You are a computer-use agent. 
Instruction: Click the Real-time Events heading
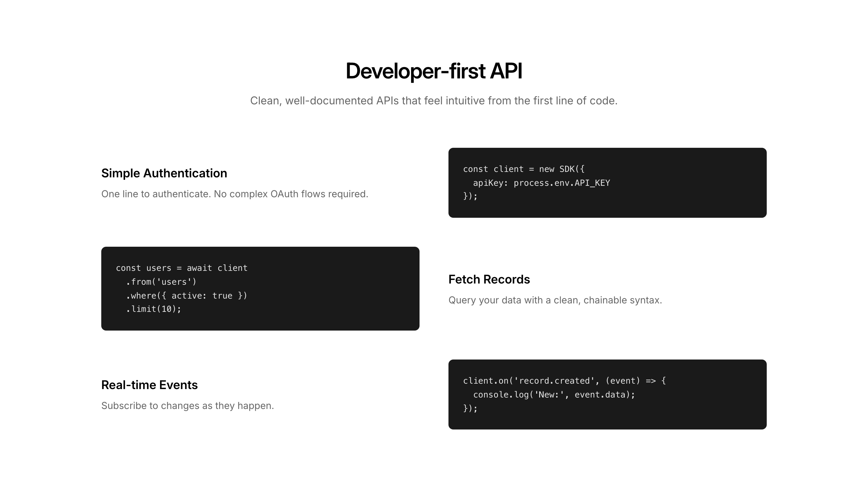[149, 385]
